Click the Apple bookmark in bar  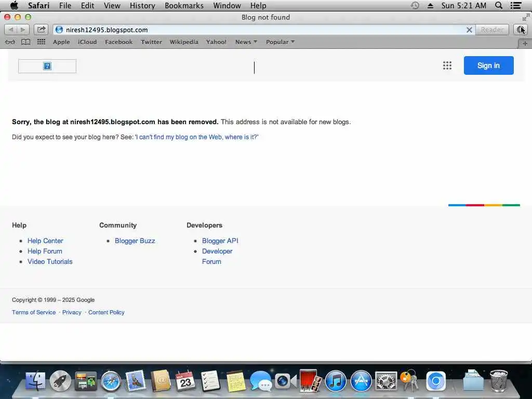point(61,42)
